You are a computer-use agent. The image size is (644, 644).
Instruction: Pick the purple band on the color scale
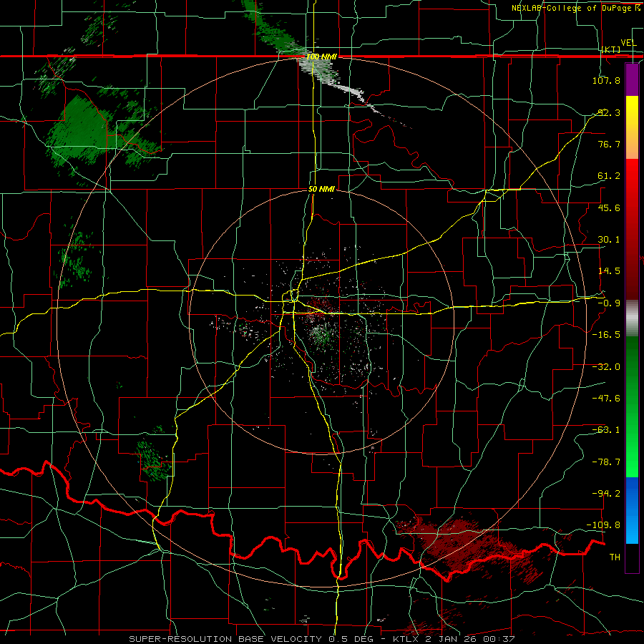[632, 79]
